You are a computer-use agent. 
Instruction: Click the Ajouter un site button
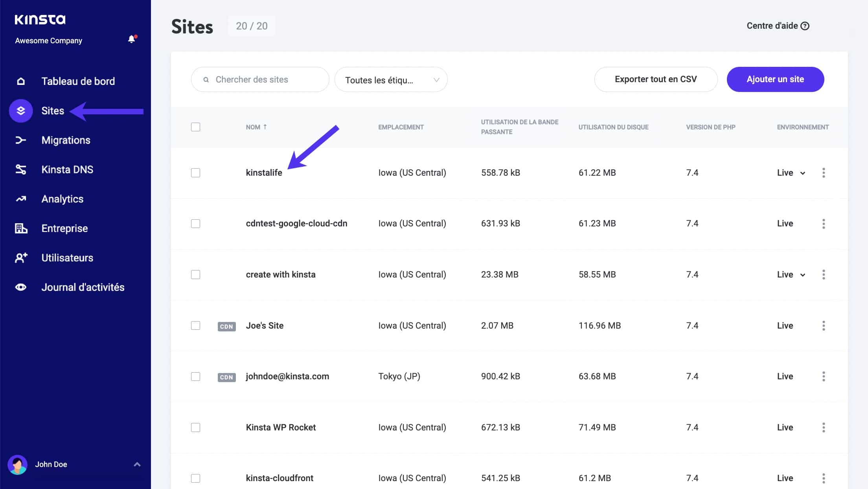click(775, 79)
